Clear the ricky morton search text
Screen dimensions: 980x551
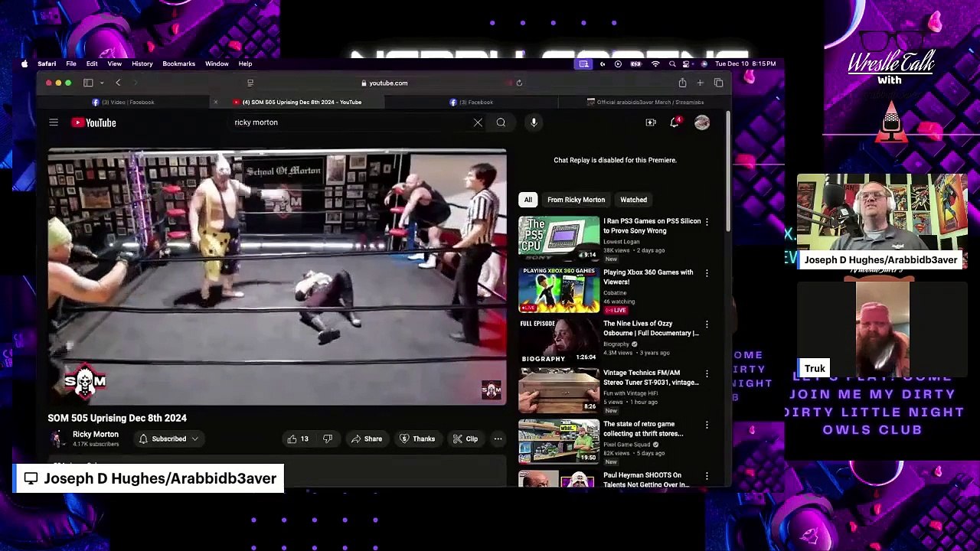(478, 122)
